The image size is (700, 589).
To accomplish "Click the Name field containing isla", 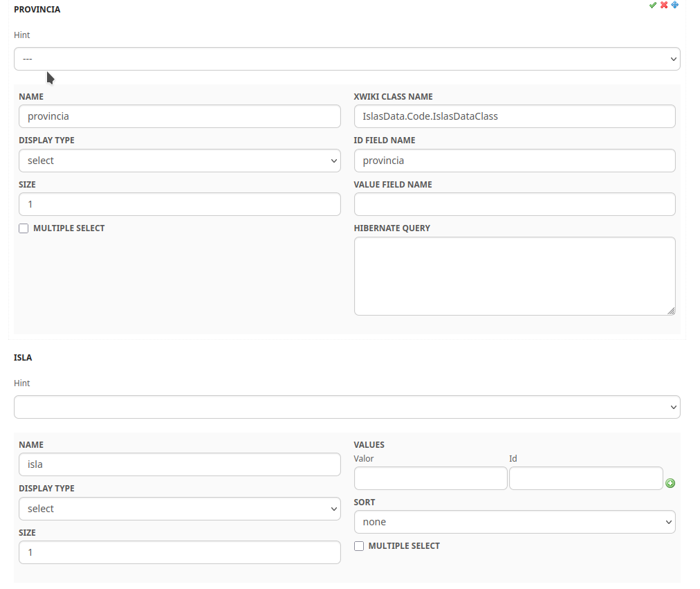I will pos(179,464).
